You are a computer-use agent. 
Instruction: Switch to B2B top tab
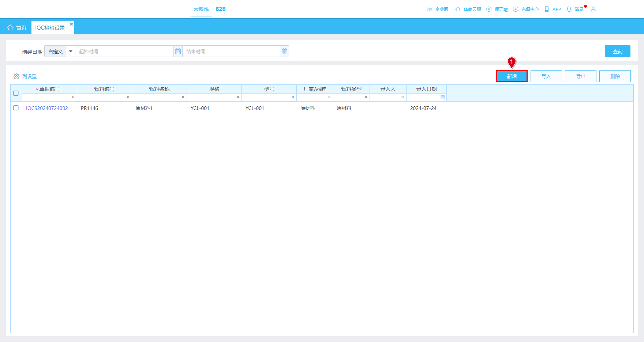point(221,9)
